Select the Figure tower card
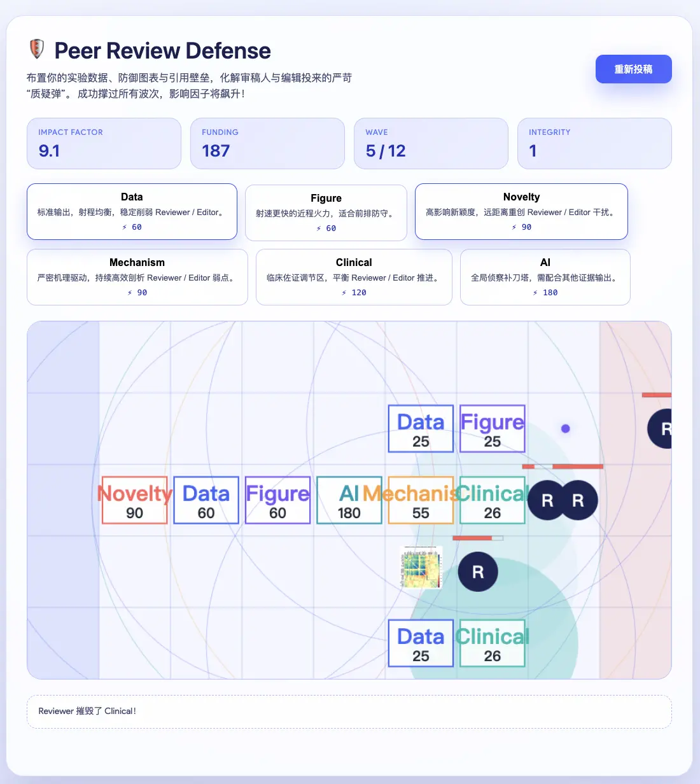 coord(326,212)
